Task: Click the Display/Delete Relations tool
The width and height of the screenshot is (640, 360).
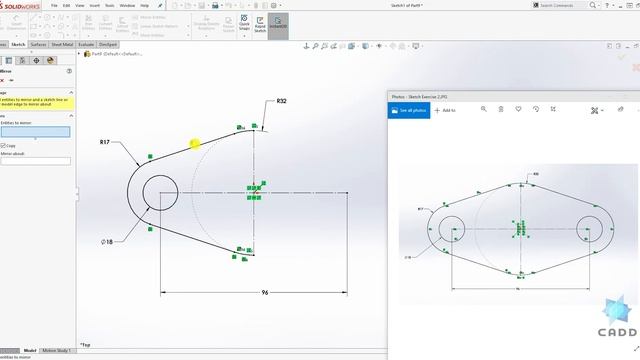Action: (x=206, y=23)
